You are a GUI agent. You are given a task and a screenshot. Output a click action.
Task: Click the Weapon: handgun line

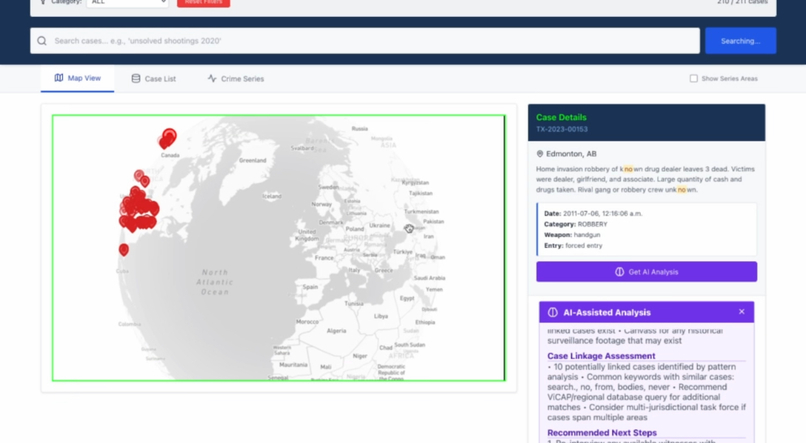pyautogui.click(x=572, y=235)
